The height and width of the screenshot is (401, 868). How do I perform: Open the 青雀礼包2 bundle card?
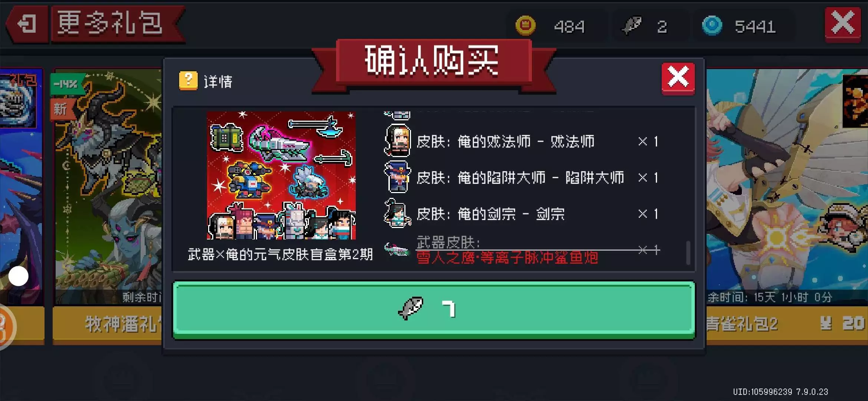click(786, 206)
